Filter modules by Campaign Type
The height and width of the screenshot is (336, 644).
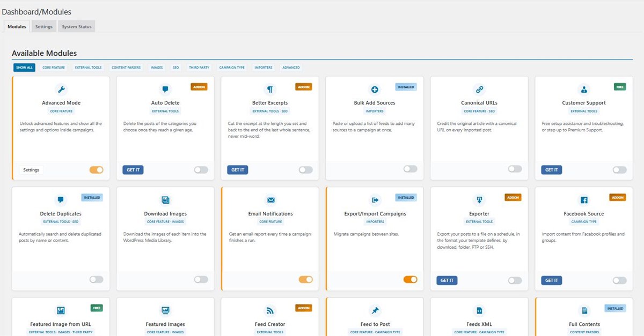pos(232,68)
